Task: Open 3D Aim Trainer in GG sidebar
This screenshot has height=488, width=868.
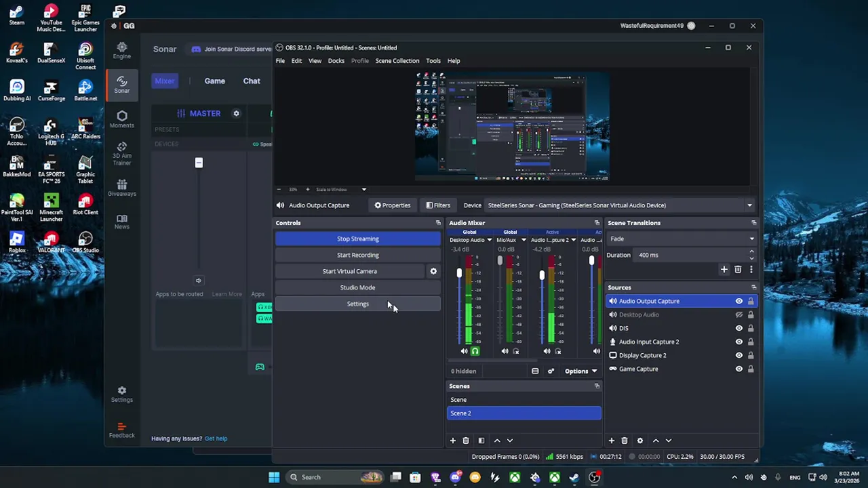Action: click(x=121, y=154)
